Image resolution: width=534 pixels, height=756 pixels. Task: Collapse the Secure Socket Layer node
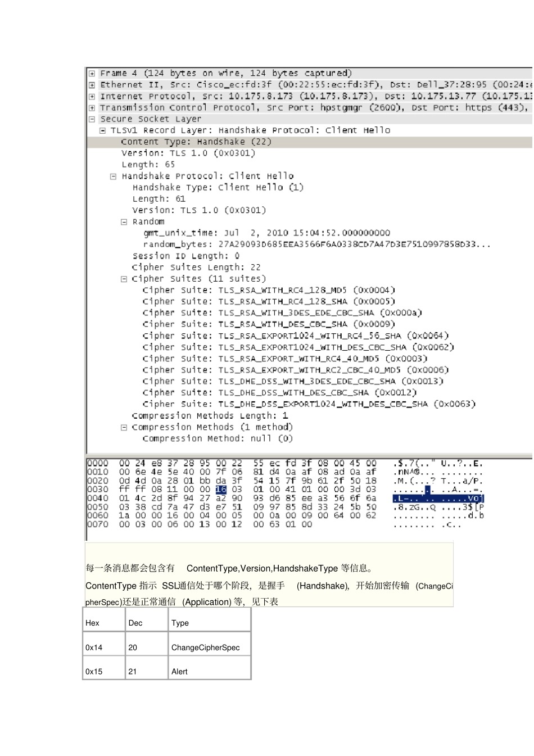[92, 119]
